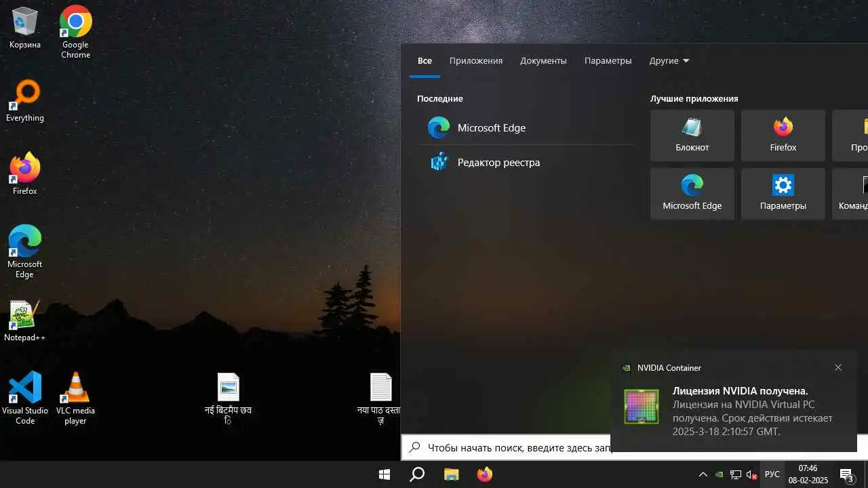Open Recycle Bin (Корзина) desktop icon

pyautogui.click(x=25, y=28)
